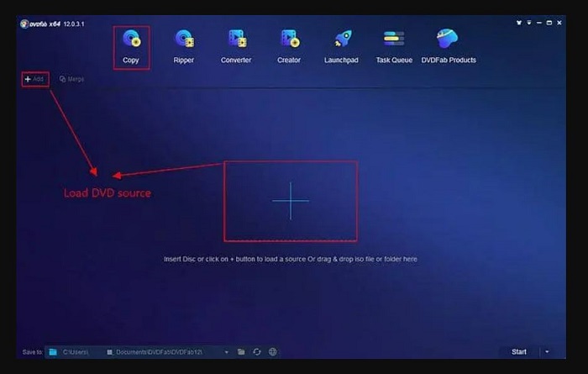588x374 pixels.
Task: Open the title bar menu dropdown icon
Action: click(x=529, y=23)
